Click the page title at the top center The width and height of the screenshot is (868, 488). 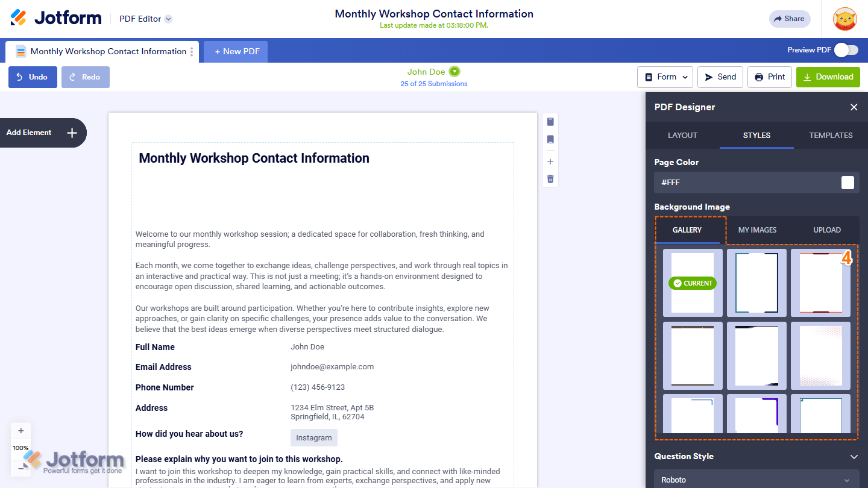tap(434, 14)
